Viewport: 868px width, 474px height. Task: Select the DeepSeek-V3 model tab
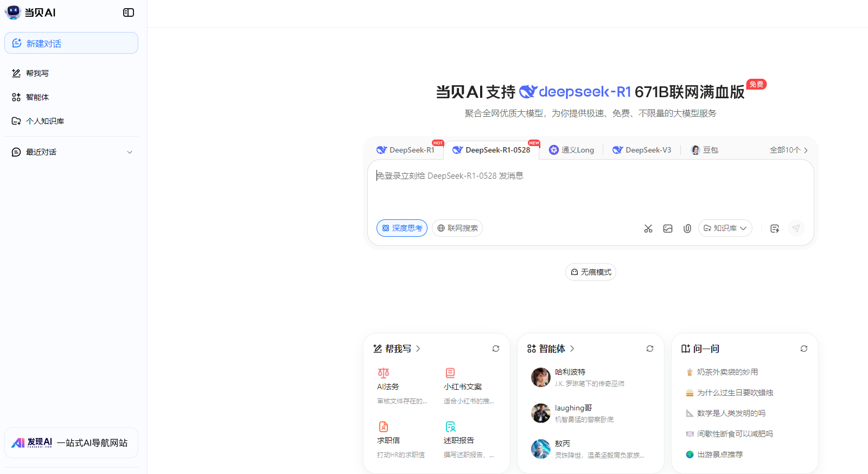642,150
